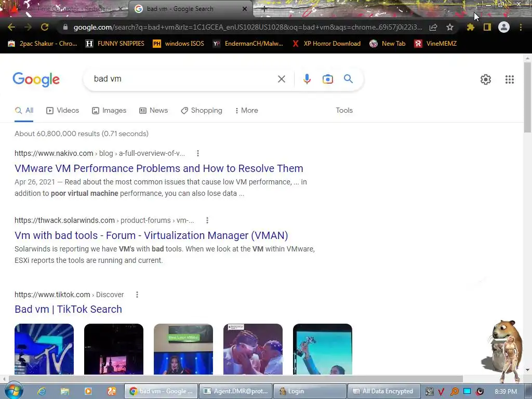Switch to Agent.DMR@prot... taskbar window
The width and height of the screenshot is (532, 399).
coord(236,391)
